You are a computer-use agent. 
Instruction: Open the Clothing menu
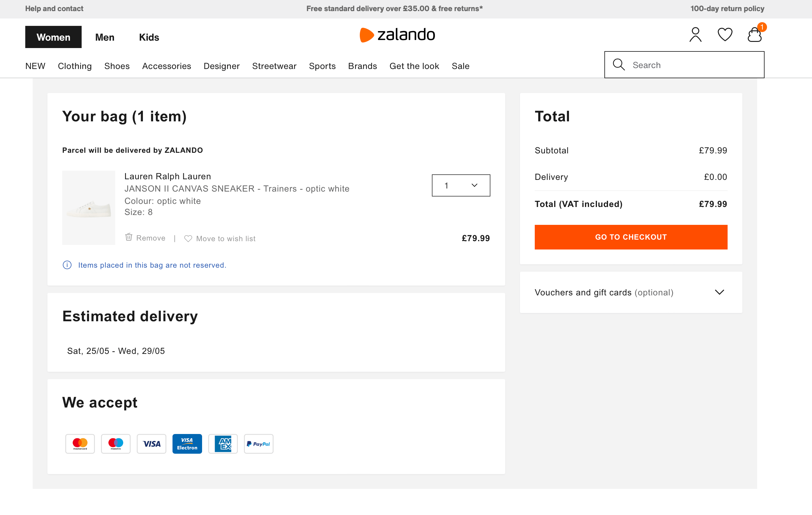[x=75, y=66]
